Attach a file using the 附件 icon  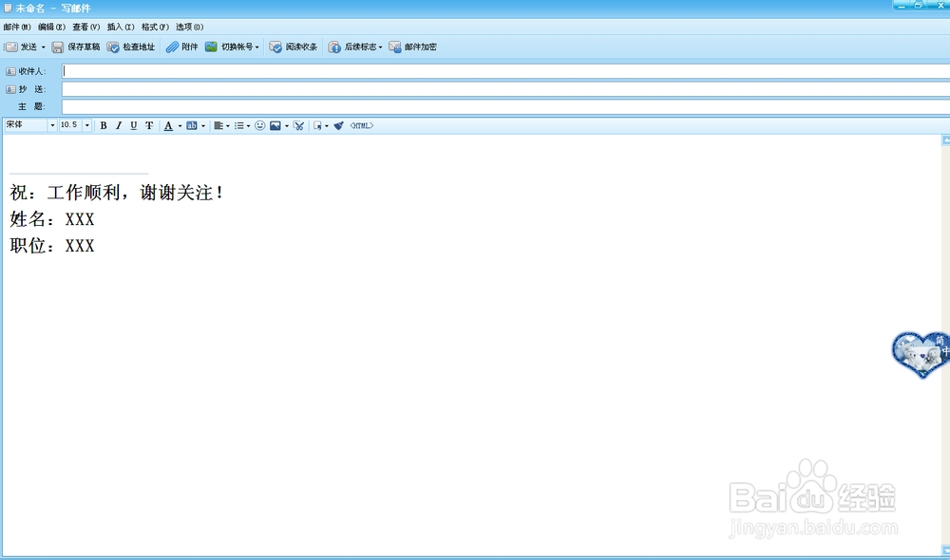pyautogui.click(x=180, y=47)
